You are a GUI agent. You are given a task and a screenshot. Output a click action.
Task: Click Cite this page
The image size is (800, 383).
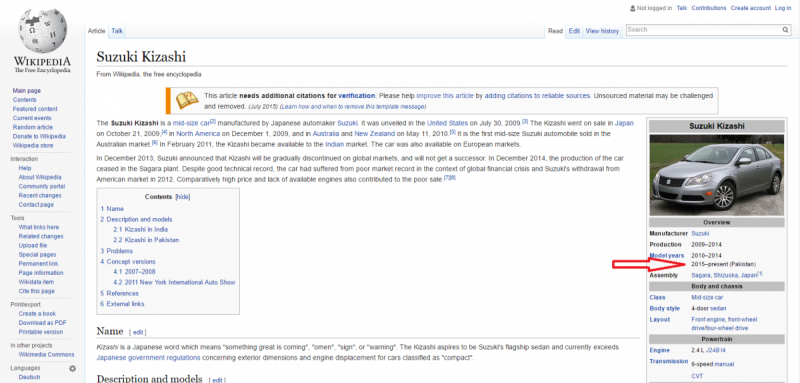(x=37, y=292)
